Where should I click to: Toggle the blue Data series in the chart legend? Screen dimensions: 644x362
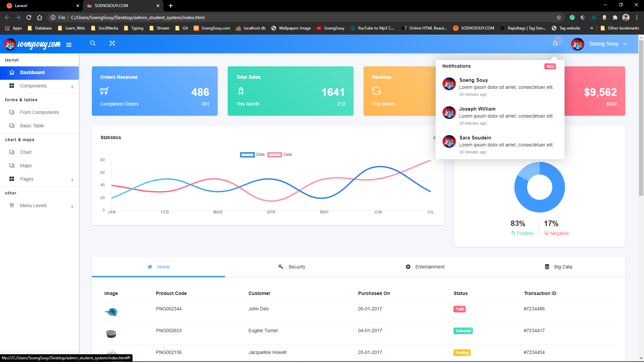253,155
